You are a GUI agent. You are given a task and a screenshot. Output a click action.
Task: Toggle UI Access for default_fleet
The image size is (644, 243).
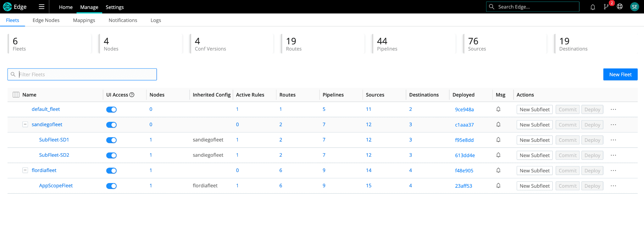[111, 110]
